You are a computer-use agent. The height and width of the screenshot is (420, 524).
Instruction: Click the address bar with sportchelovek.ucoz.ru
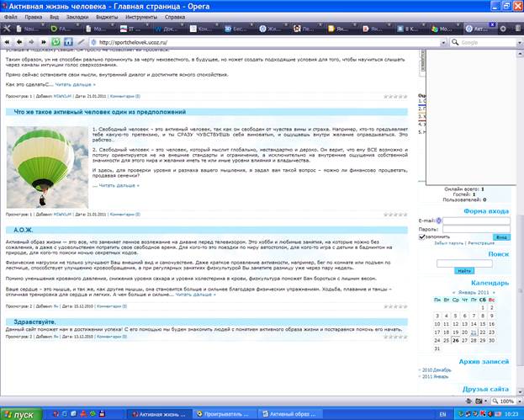[x=252, y=41]
